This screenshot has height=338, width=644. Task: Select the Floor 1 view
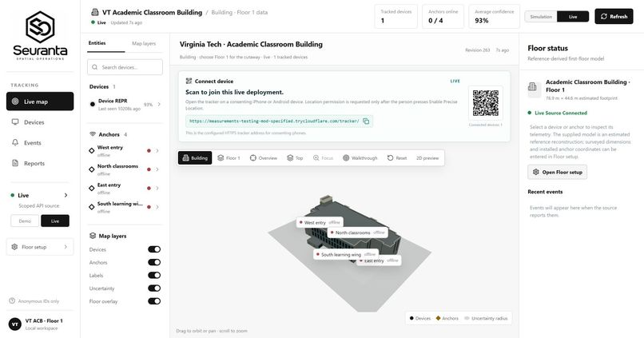229,157
